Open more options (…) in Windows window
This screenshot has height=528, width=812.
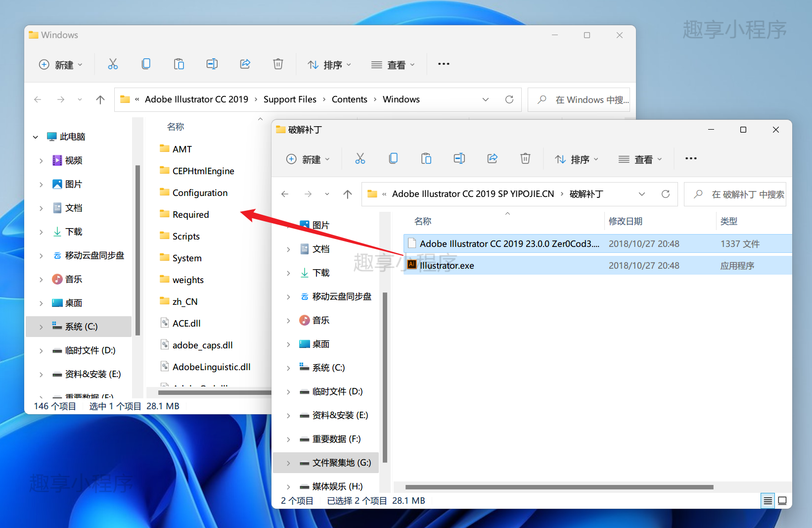tap(444, 64)
